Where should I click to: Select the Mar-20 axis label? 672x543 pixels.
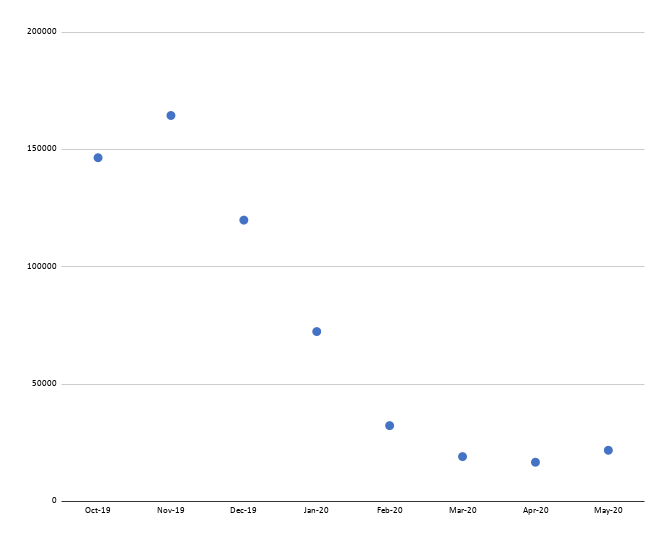[462, 510]
